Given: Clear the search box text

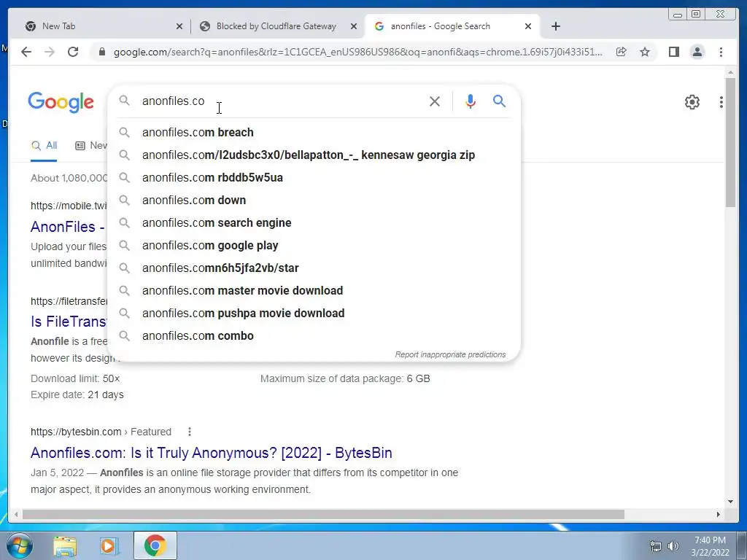Looking at the screenshot, I should point(435,101).
